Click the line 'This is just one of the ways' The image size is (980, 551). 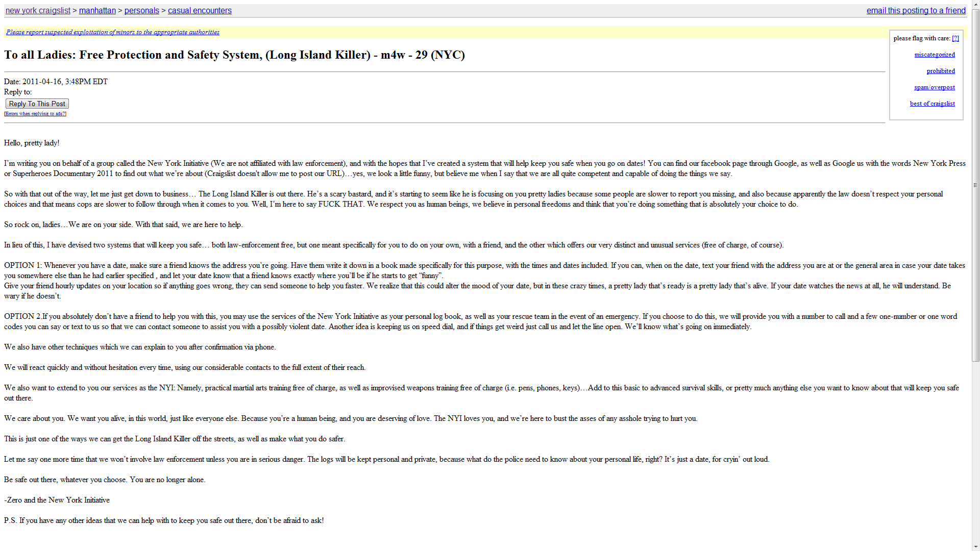(175, 439)
